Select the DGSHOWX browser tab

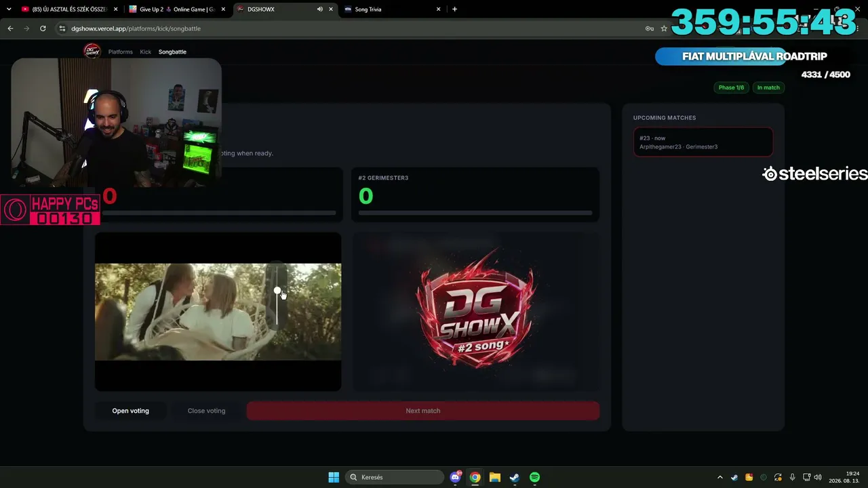[285, 9]
